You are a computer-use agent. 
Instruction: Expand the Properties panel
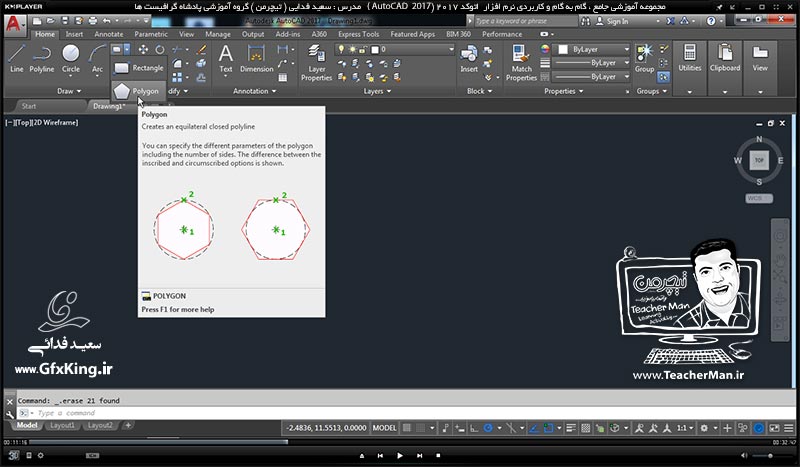pyautogui.click(x=563, y=91)
